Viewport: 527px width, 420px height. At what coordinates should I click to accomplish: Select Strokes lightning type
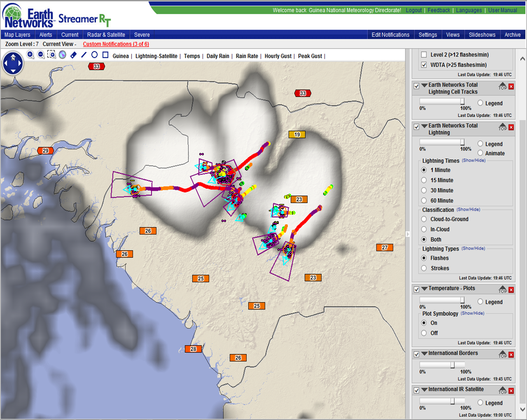(x=424, y=268)
